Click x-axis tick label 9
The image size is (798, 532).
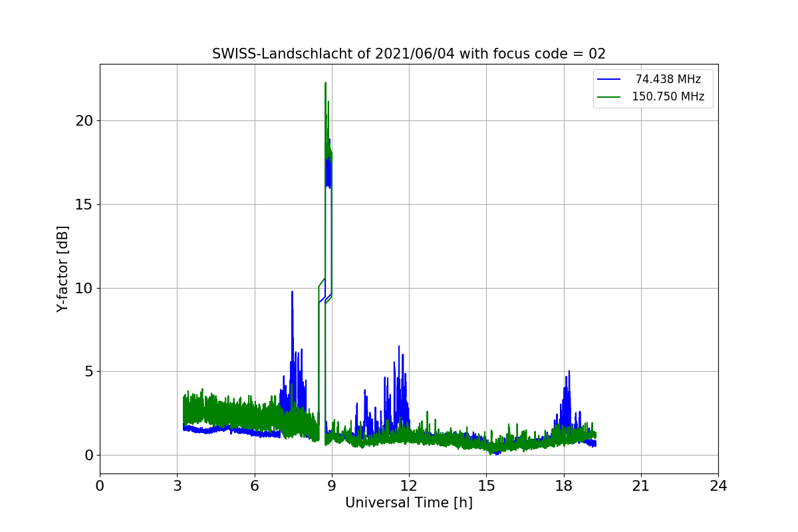point(332,486)
